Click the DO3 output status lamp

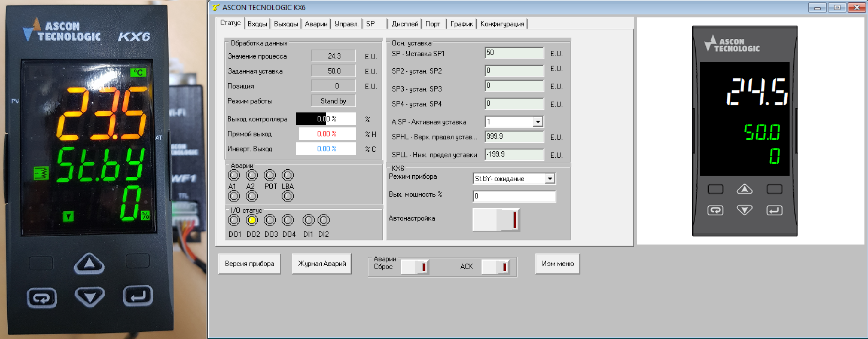[x=270, y=220]
